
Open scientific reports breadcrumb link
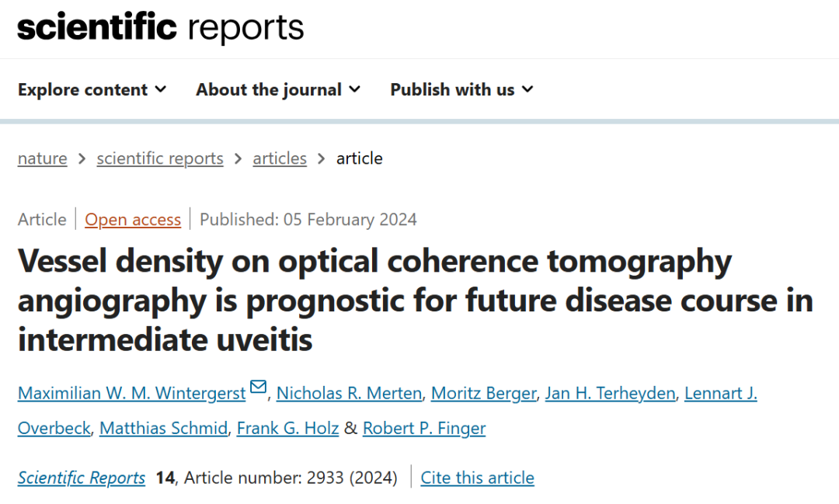[159, 158]
